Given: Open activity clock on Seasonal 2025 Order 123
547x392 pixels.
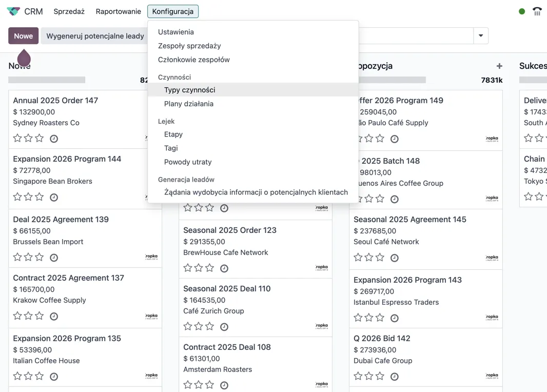Looking at the screenshot, I should [x=224, y=268].
